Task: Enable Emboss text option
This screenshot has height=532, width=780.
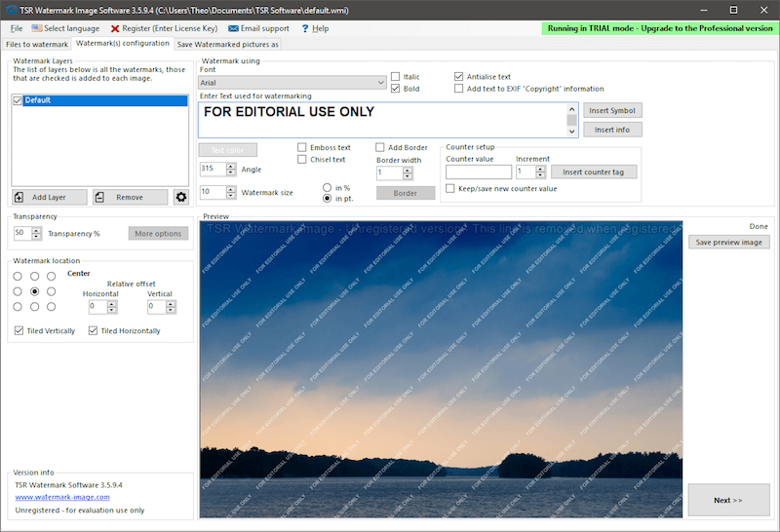Action: pyautogui.click(x=302, y=147)
